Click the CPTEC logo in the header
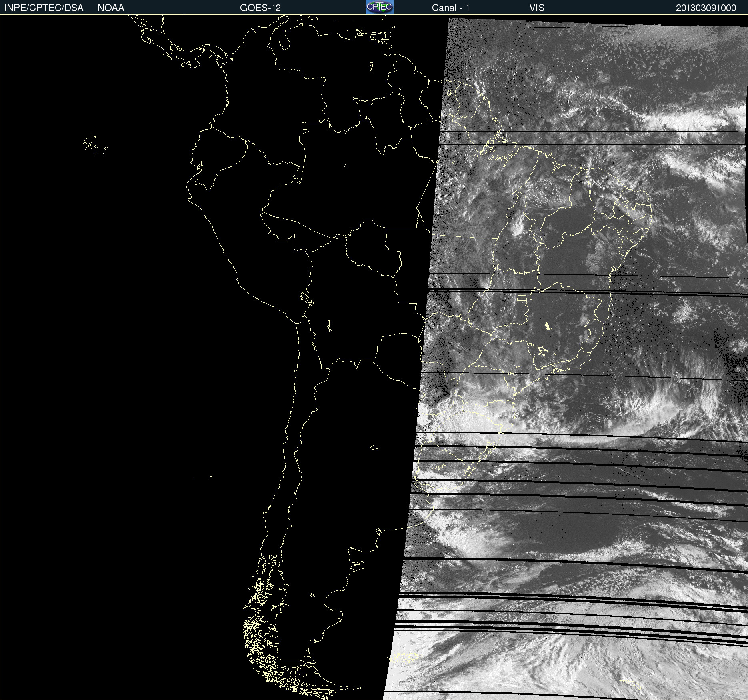The height and width of the screenshot is (700, 748). coord(380,7)
